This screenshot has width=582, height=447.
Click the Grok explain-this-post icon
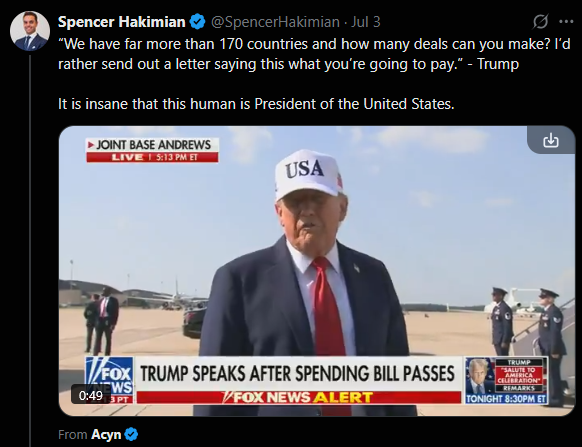pos(540,22)
